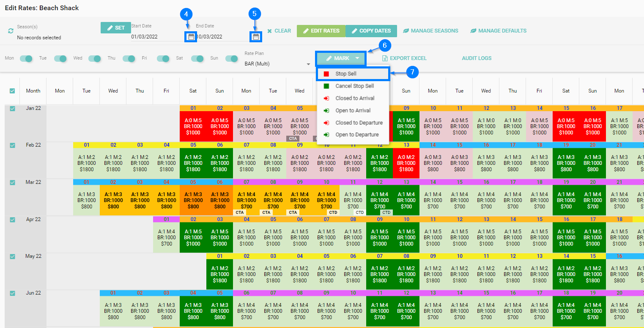This screenshot has height=328, width=644.
Task: Click the Clear dates X icon
Action: tap(269, 31)
